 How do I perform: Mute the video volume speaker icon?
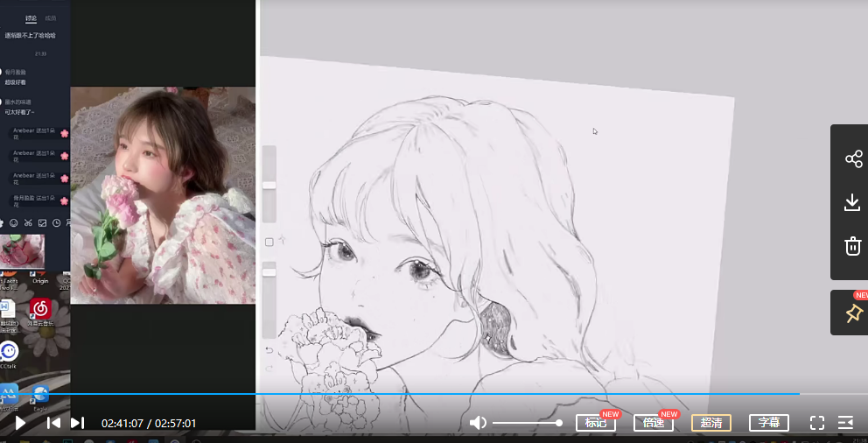click(x=478, y=423)
